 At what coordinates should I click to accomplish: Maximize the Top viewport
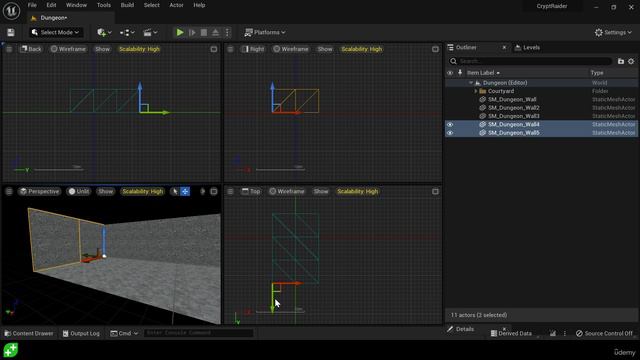pyautogui.click(x=436, y=191)
